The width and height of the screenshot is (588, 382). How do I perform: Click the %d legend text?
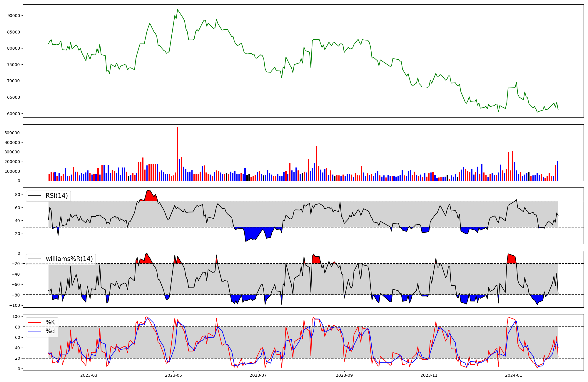coord(50,331)
